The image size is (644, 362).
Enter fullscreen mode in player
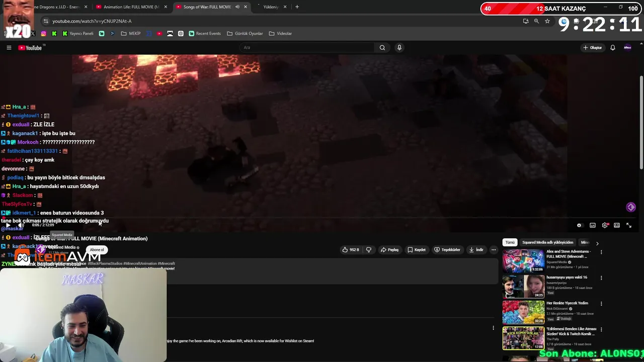pyautogui.click(x=629, y=225)
